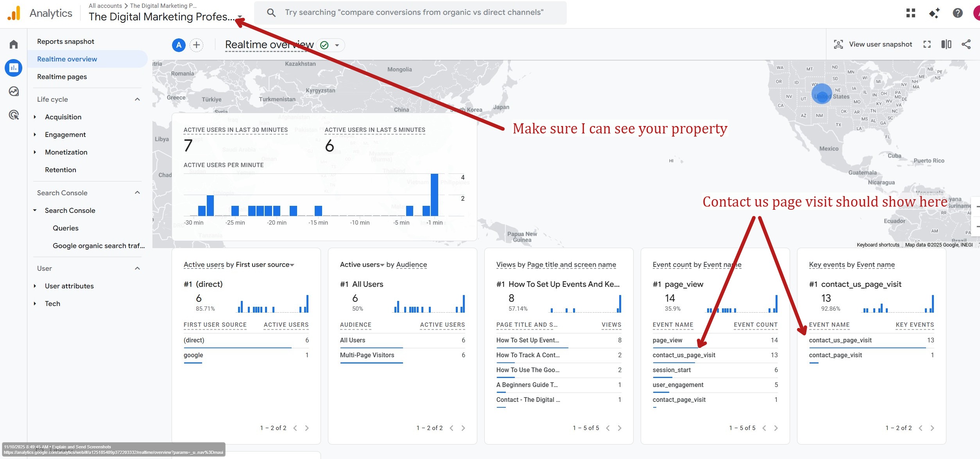The width and height of the screenshot is (980, 459).
Task: Open the First user source dimension dropdown
Action: [292, 265]
